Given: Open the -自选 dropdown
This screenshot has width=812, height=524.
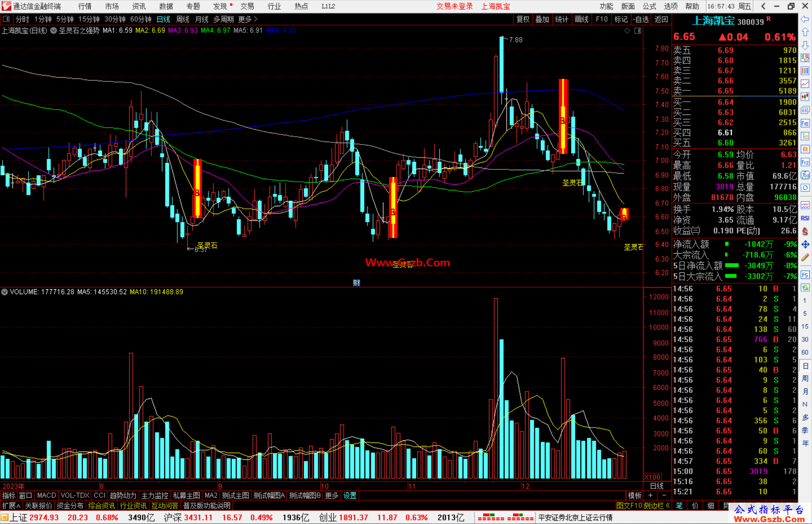Looking at the screenshot, I should [x=641, y=19].
